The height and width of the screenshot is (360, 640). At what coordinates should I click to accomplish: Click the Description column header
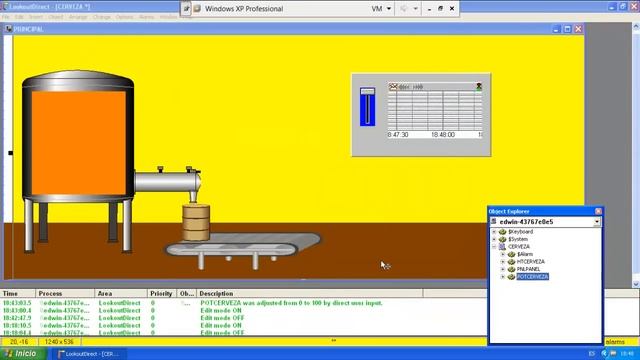tap(310, 293)
